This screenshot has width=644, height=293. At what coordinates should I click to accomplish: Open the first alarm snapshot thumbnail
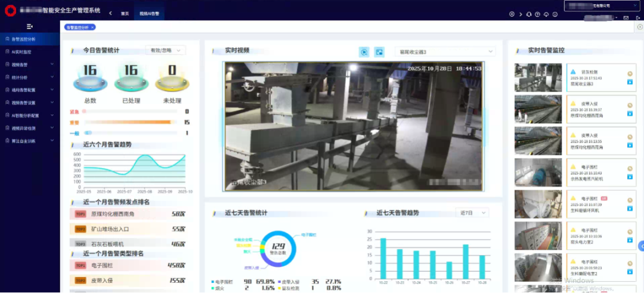pos(538,78)
